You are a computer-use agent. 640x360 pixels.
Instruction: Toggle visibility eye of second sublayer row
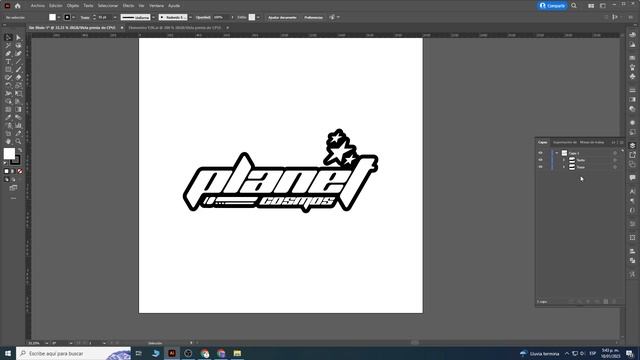(540, 160)
